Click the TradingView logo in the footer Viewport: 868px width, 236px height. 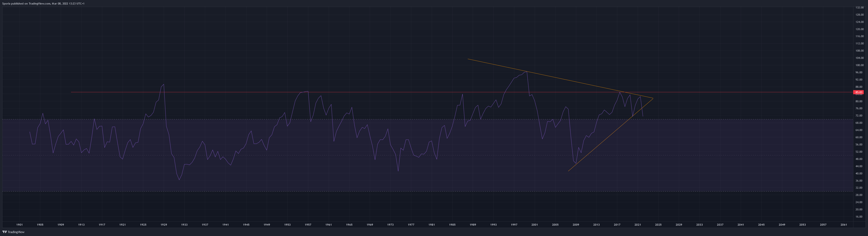[x=13, y=232]
